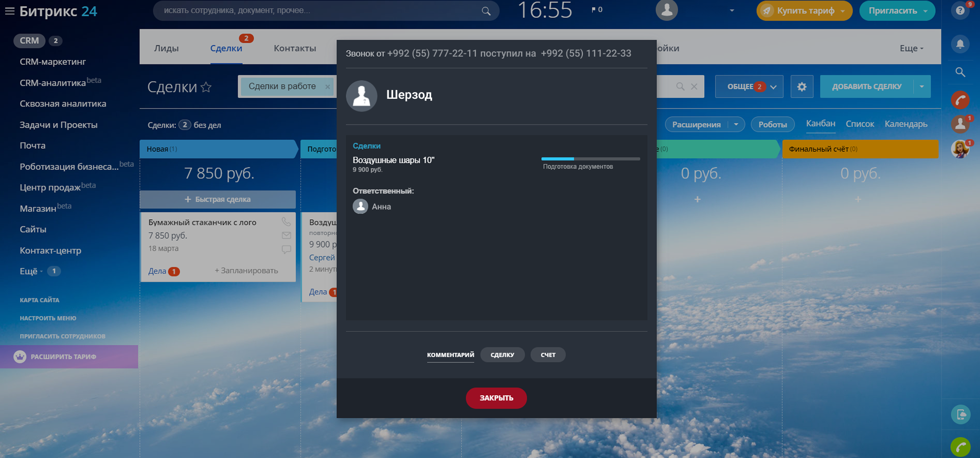Click the global search input field
Image resolution: width=980 pixels, height=458 pixels.
pos(319,11)
